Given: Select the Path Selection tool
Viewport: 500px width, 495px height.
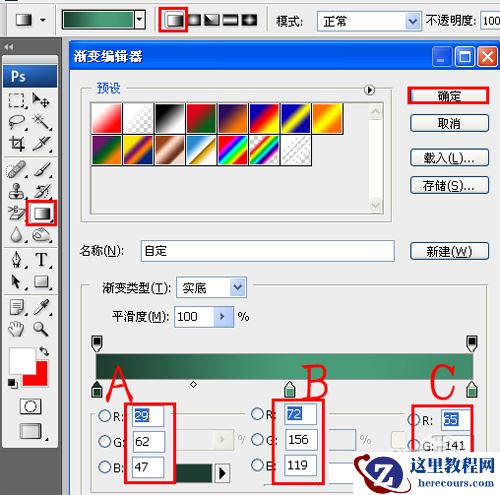Looking at the screenshot, I should click(16, 282).
